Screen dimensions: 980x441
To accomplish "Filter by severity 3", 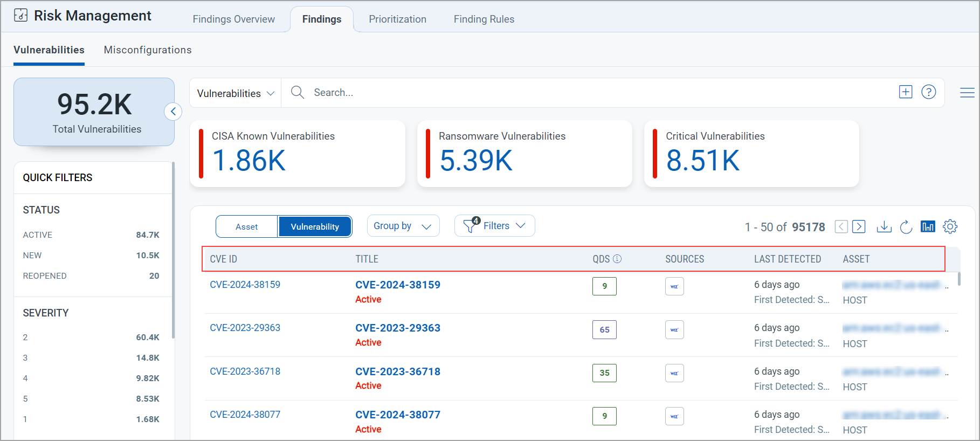I will (x=91, y=358).
